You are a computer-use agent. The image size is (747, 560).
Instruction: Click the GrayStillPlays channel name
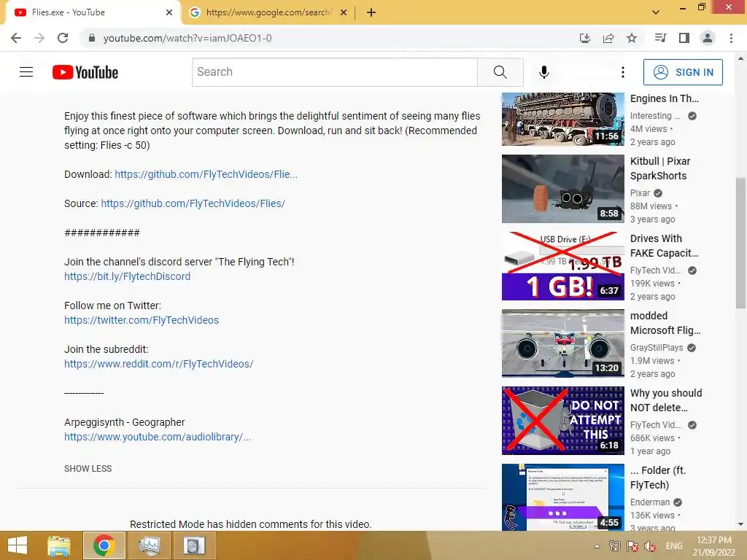click(657, 348)
